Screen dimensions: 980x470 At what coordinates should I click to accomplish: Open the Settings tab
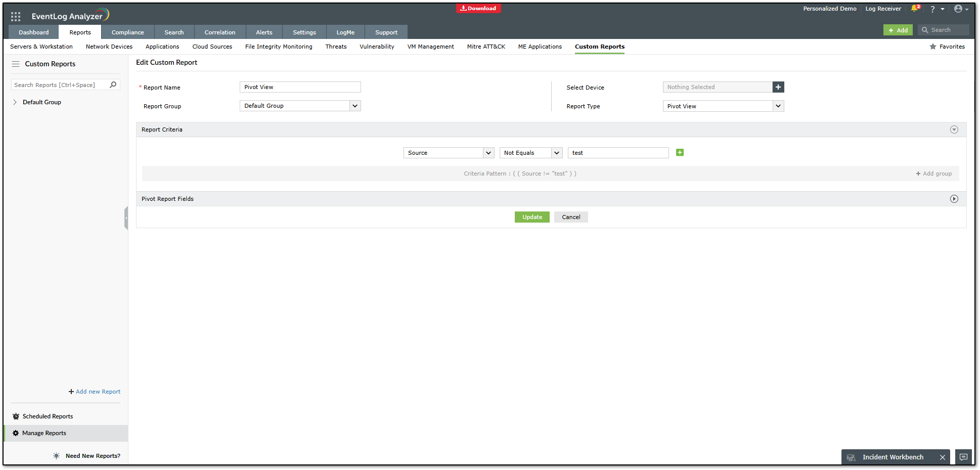tap(304, 32)
